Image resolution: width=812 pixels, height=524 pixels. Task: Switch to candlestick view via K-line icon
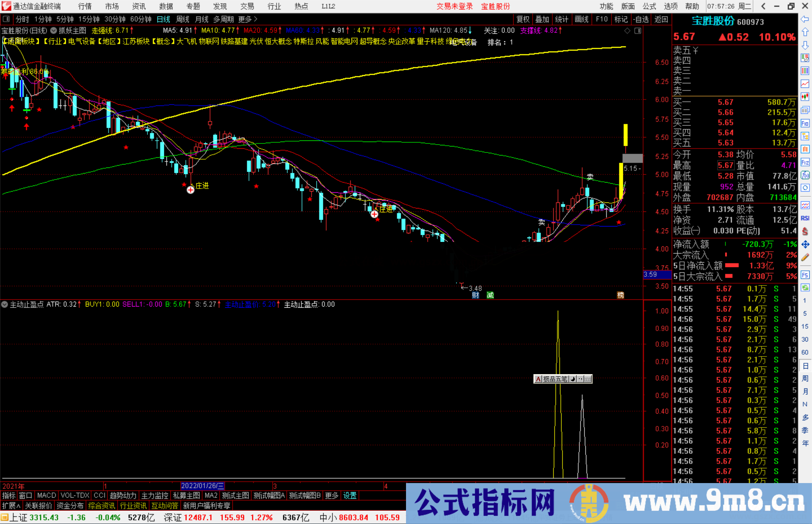tap(805, 96)
